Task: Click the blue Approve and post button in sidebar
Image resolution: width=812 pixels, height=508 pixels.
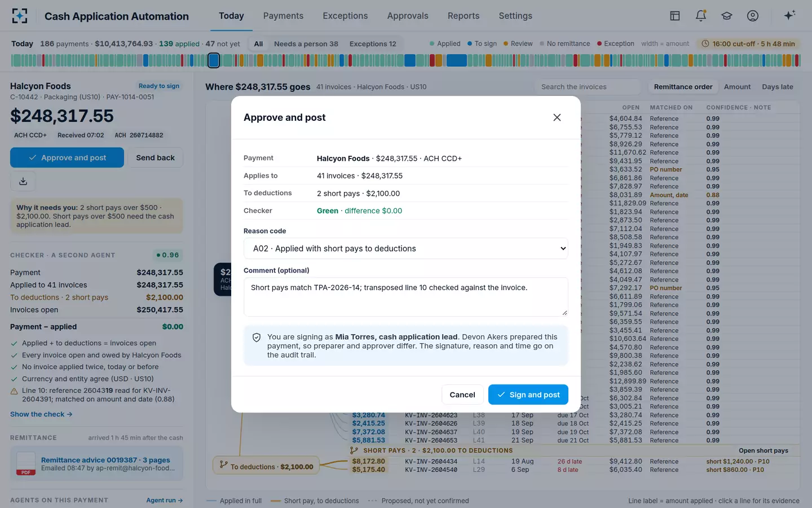Action: coord(67,157)
